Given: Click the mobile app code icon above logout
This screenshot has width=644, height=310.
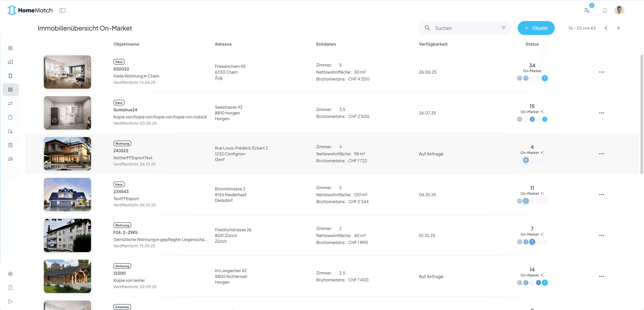Looking at the screenshot, I should 11,288.
